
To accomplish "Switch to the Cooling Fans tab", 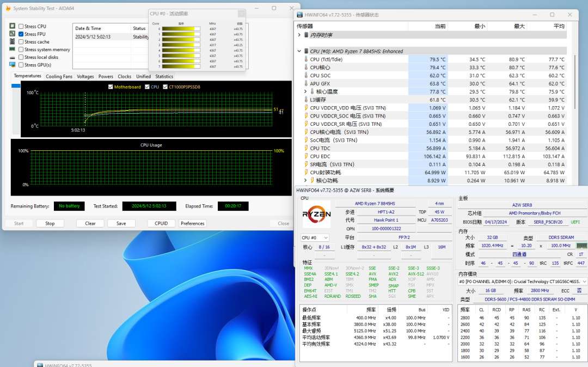I will [x=59, y=76].
